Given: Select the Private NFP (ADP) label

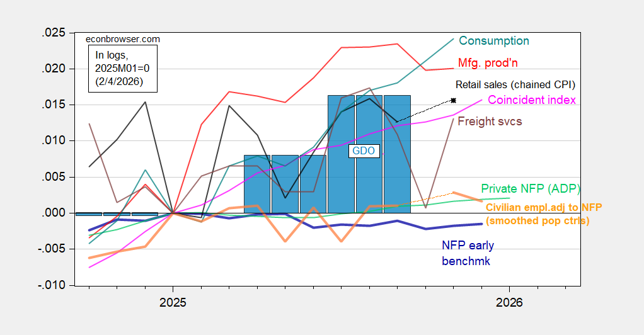Looking at the screenshot, I should [531, 188].
